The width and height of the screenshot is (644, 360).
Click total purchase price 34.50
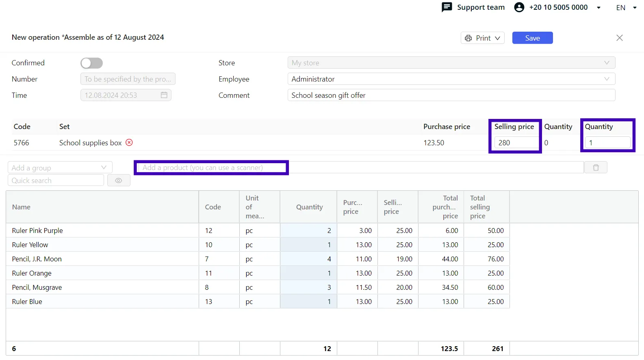[450, 287]
